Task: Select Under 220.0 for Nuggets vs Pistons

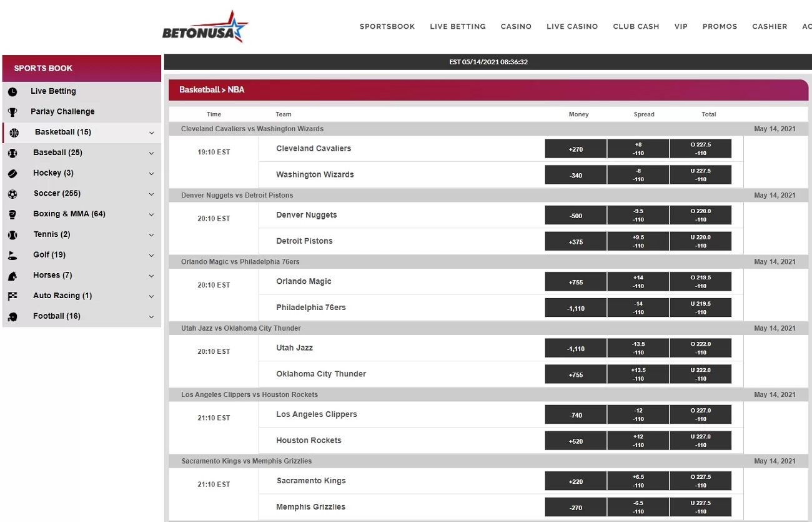Action: point(701,241)
